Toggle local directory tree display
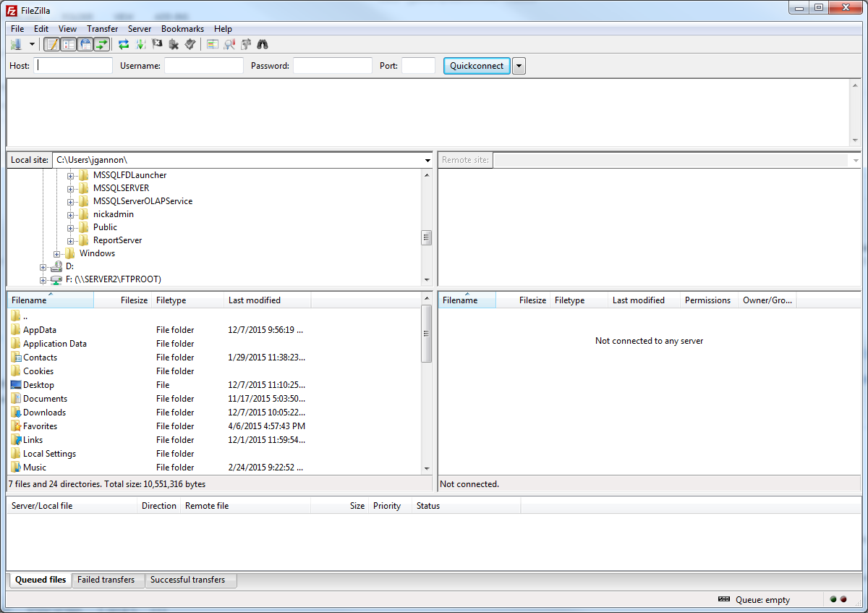 pyautogui.click(x=69, y=44)
